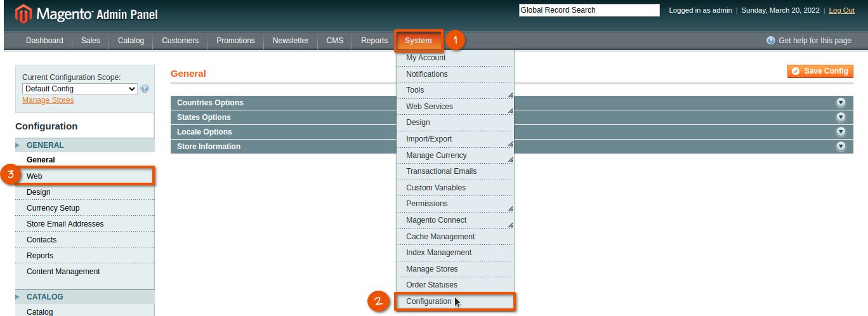Open the Catalog top menu
Screen dimensions: 868x316
coord(131,41)
